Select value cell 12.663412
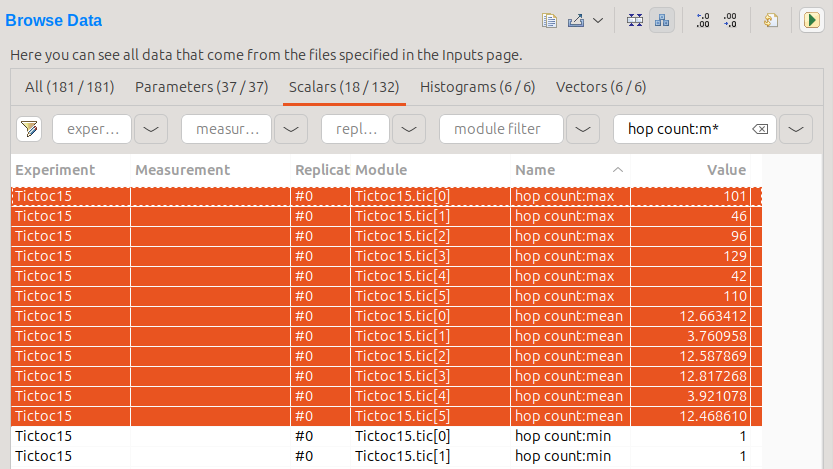 coord(690,316)
